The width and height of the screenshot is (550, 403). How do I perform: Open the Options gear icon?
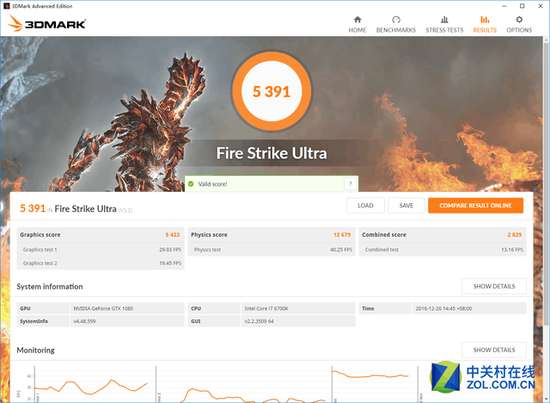click(519, 20)
